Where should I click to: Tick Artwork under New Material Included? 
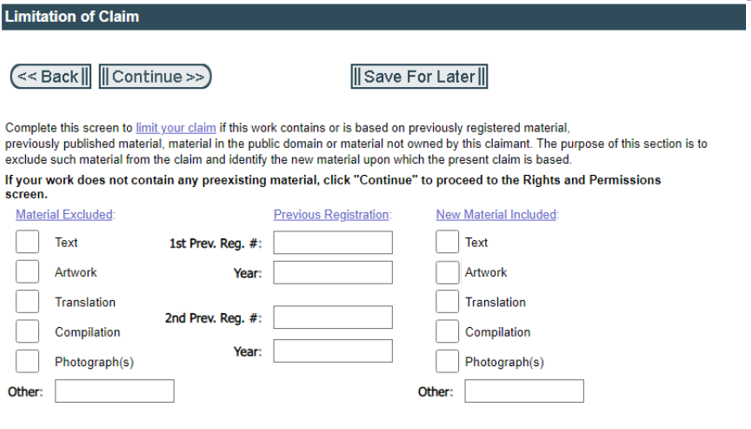(x=447, y=272)
